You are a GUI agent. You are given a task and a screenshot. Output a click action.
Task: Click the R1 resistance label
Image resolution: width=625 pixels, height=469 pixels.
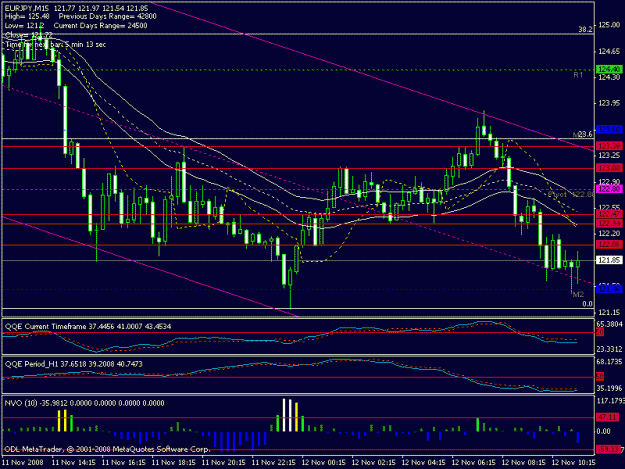578,75
